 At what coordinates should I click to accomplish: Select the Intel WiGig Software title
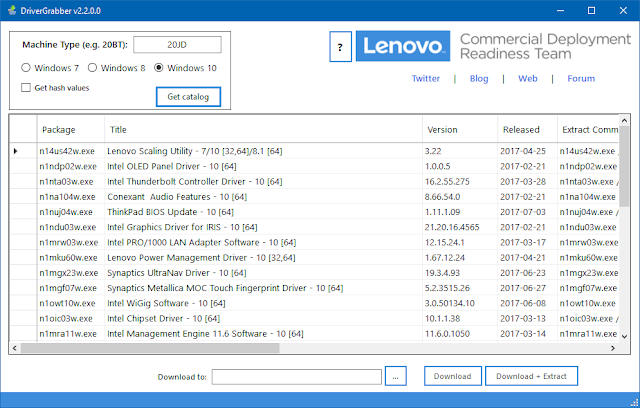pyautogui.click(x=263, y=304)
